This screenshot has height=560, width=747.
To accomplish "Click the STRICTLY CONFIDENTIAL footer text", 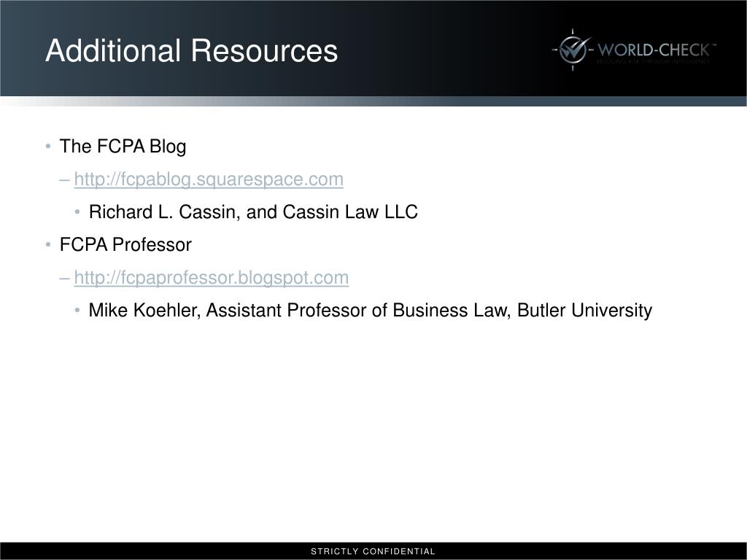I will tap(373, 551).
